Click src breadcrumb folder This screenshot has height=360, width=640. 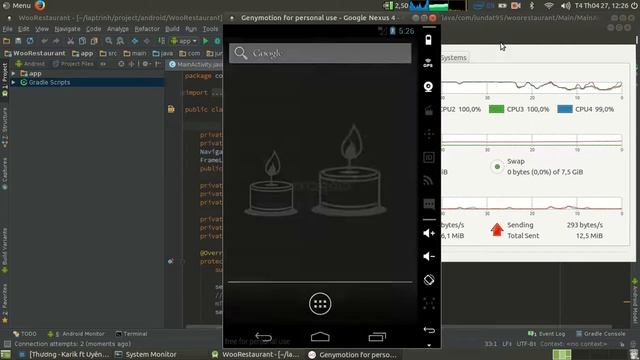pos(108,53)
